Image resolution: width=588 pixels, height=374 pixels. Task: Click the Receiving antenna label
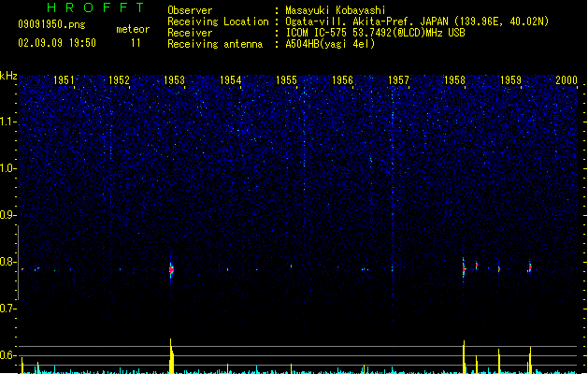tap(215, 44)
